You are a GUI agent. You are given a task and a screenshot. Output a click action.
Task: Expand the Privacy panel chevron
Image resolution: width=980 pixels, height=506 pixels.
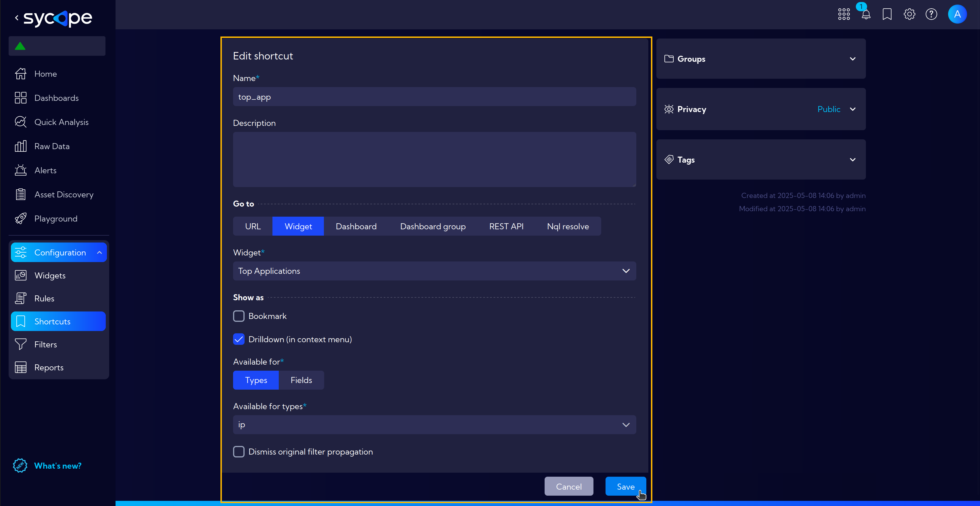tap(853, 109)
